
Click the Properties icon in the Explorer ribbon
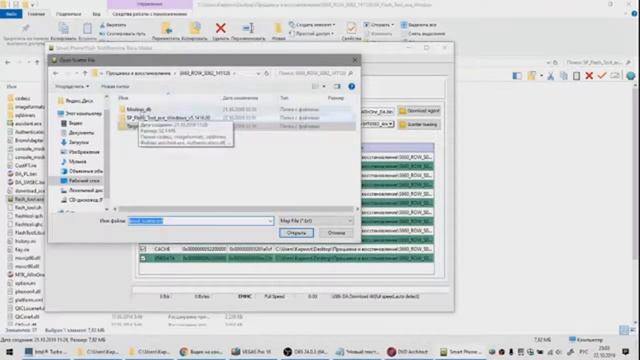point(351,28)
